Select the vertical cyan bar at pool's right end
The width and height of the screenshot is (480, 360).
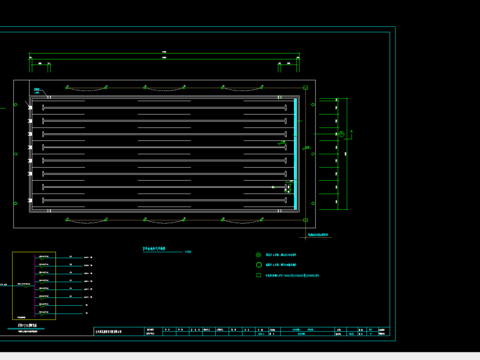coord(295,154)
